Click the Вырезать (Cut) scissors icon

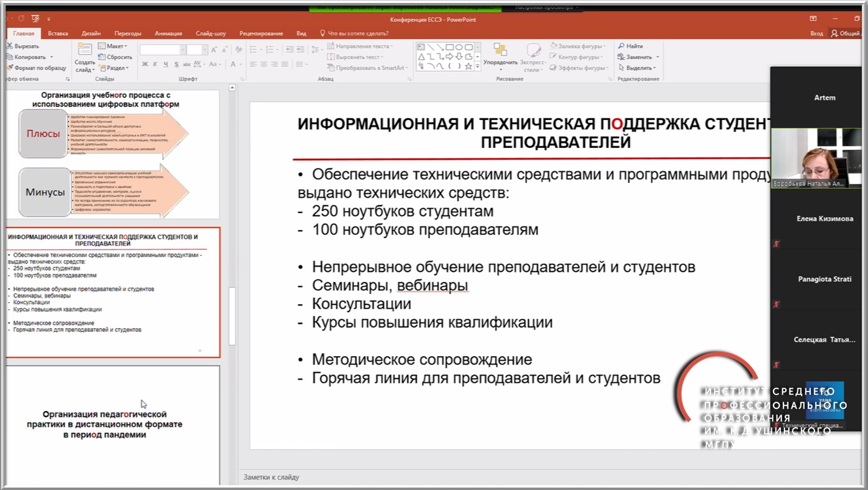(9, 46)
